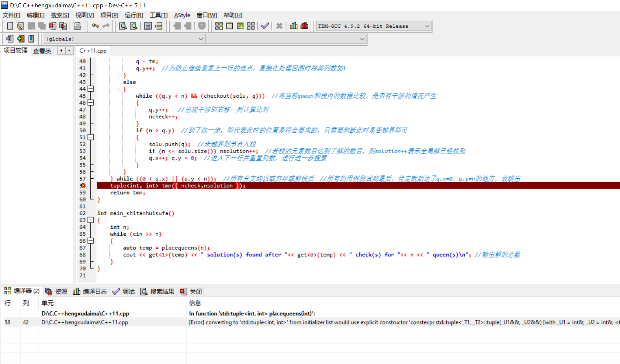Click the Run program window icon

coord(229,26)
